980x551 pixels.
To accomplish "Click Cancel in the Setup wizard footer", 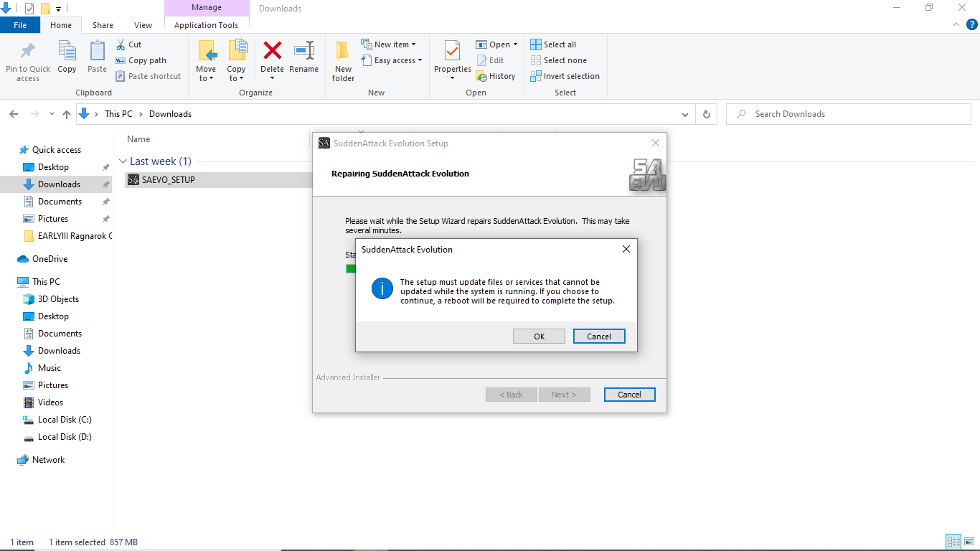I will tap(629, 395).
